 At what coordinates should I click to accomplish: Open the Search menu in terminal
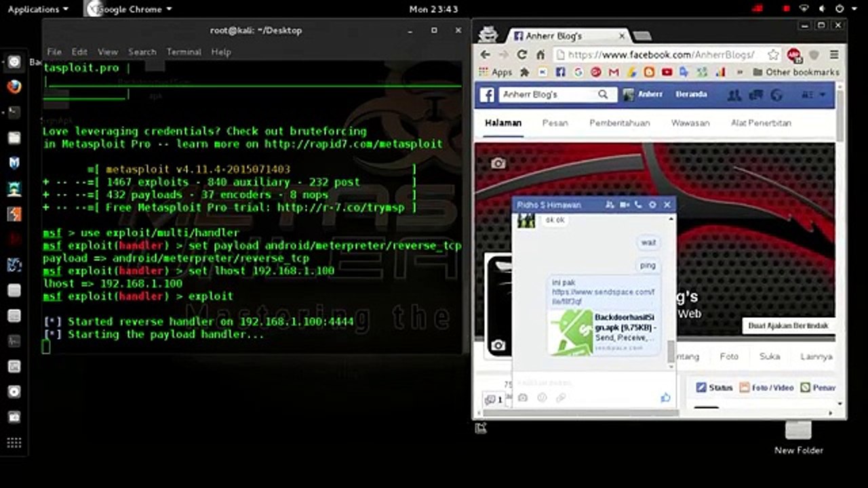(x=142, y=52)
